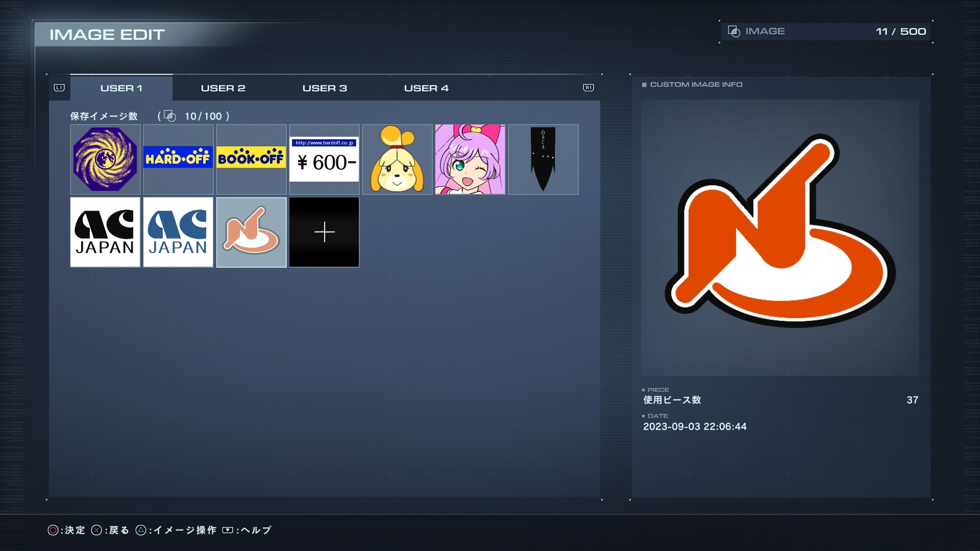The height and width of the screenshot is (551, 980).
Task: Click the piece count value 37
Action: (x=913, y=400)
